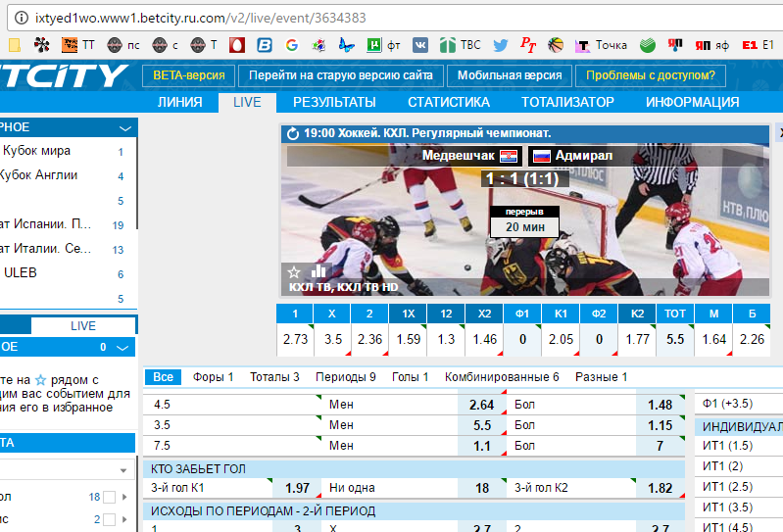
Task: Open the dropdown in the left sidebar
Action: (x=122, y=471)
